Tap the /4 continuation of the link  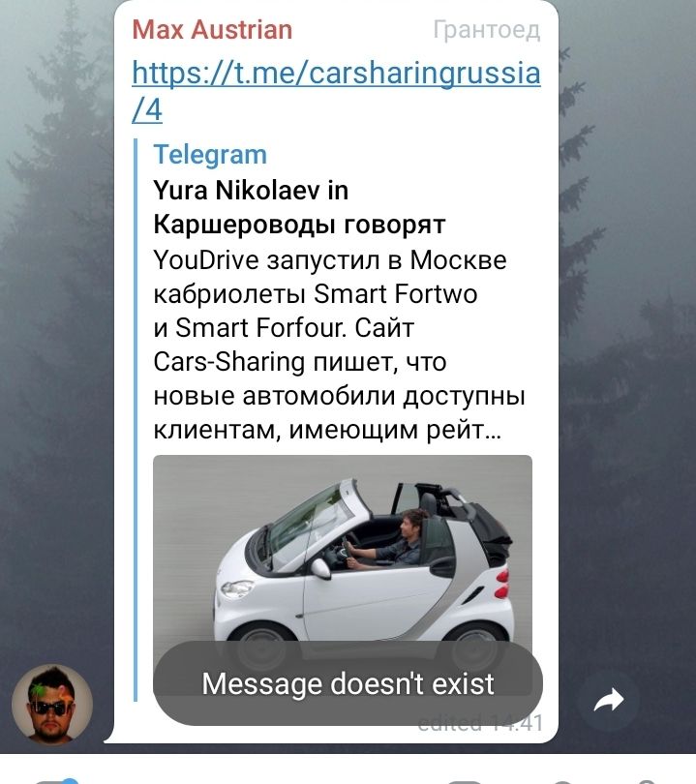pos(147,109)
